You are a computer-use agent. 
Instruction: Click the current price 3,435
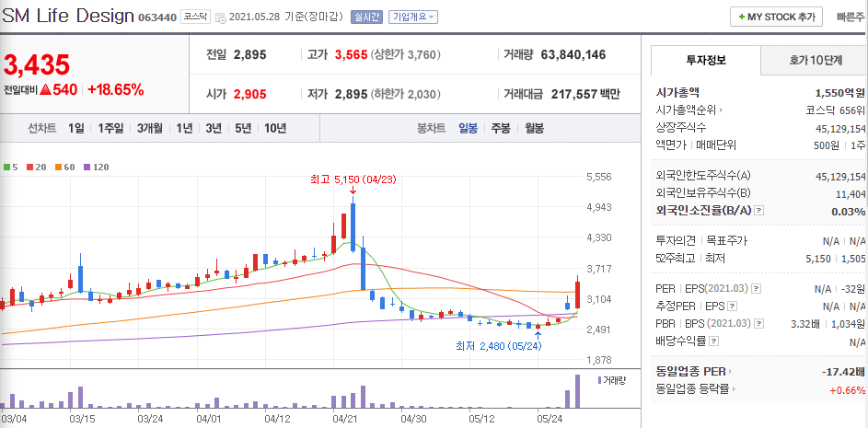(37, 64)
